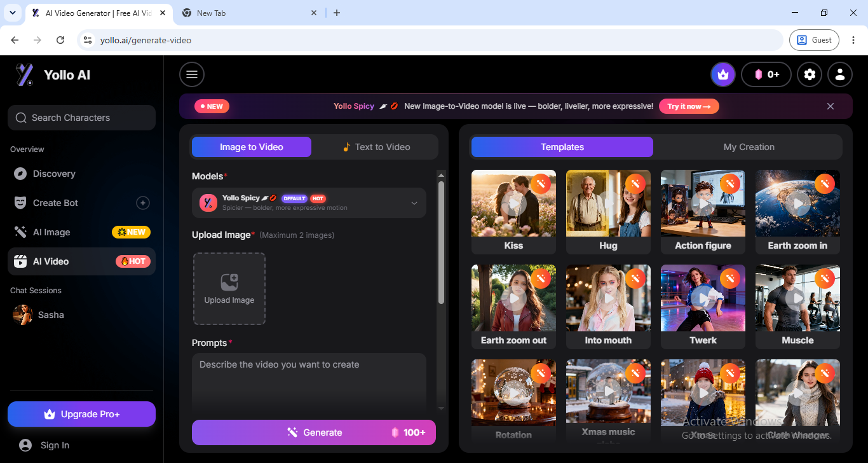Click the yollo.ai address bar
This screenshot has width=868, height=463.
coord(431,40)
